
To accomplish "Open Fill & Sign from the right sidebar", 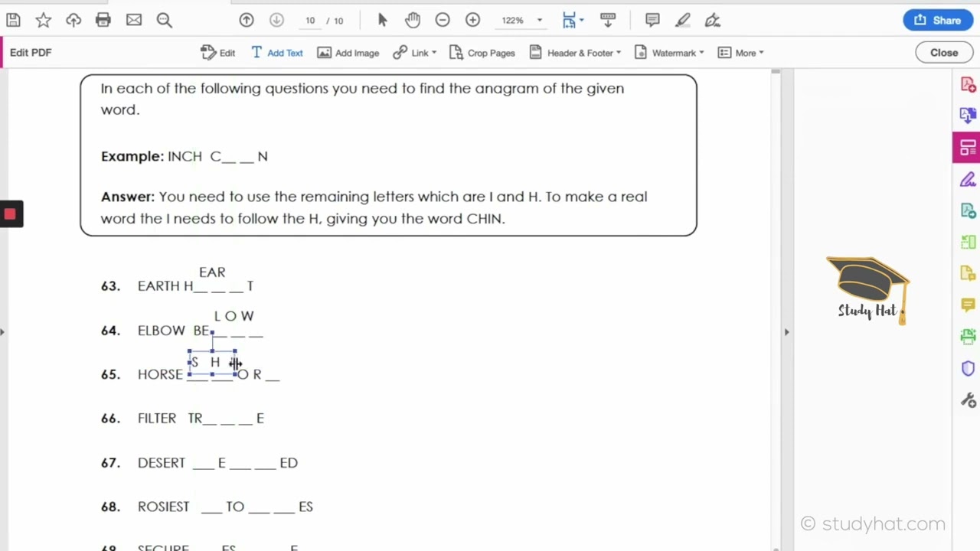I will [x=968, y=180].
